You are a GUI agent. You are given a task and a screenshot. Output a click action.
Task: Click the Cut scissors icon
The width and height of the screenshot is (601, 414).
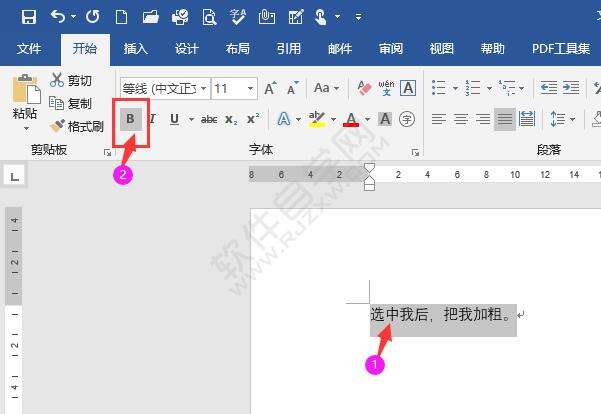click(57, 80)
